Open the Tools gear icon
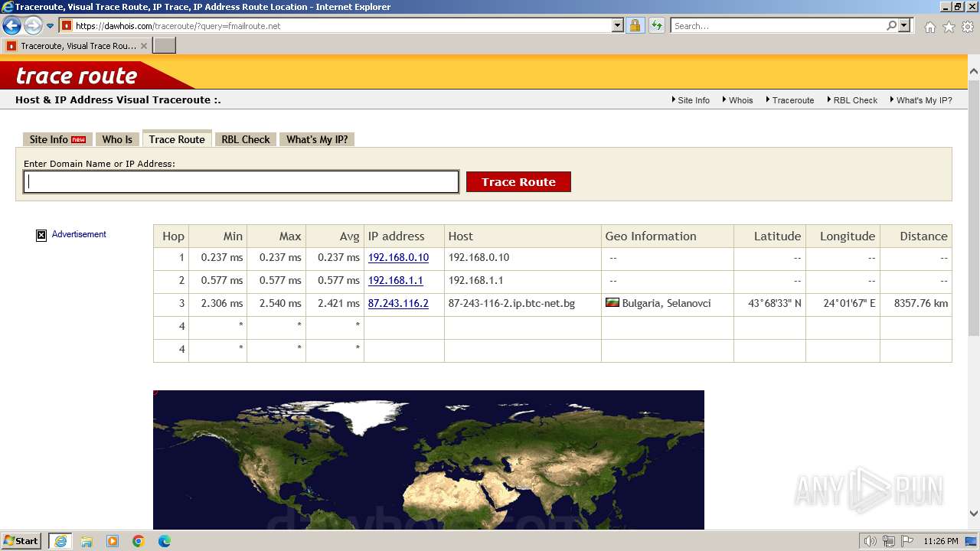980x551 pixels. click(967, 27)
